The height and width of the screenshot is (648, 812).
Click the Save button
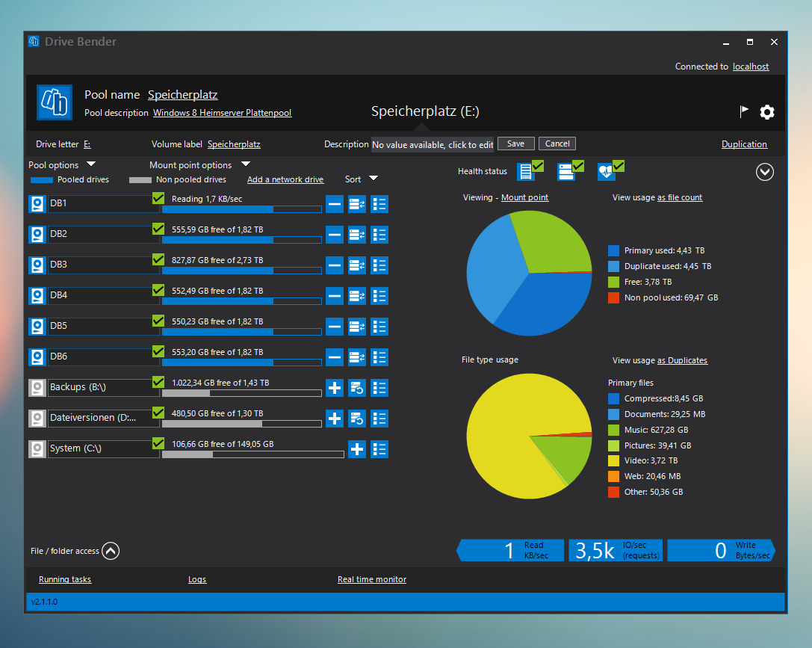point(515,144)
